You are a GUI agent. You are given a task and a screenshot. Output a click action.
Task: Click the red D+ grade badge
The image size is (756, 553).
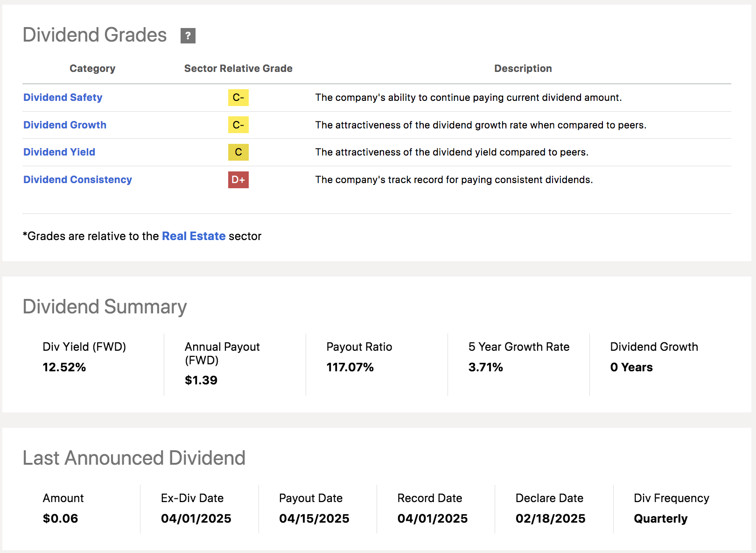[x=238, y=180]
